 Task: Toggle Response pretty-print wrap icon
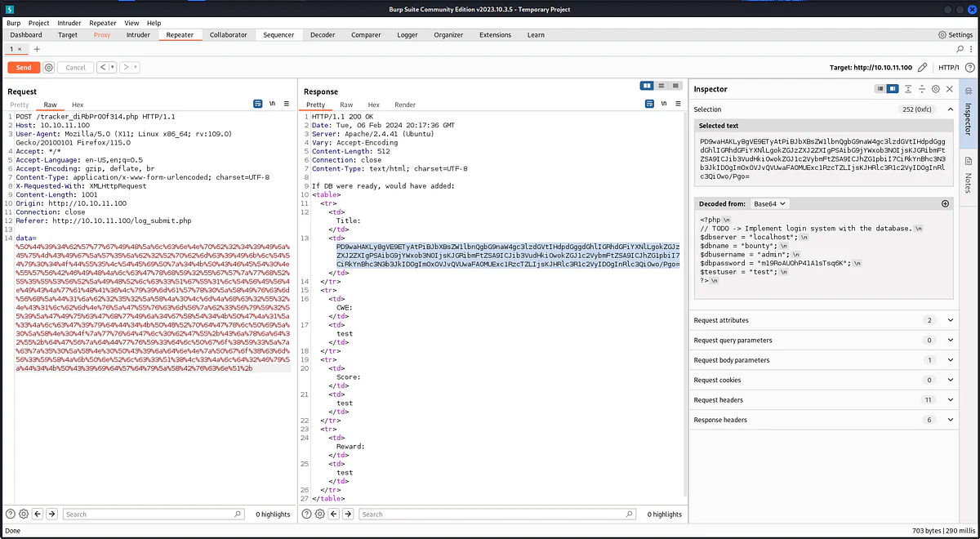[650, 105]
